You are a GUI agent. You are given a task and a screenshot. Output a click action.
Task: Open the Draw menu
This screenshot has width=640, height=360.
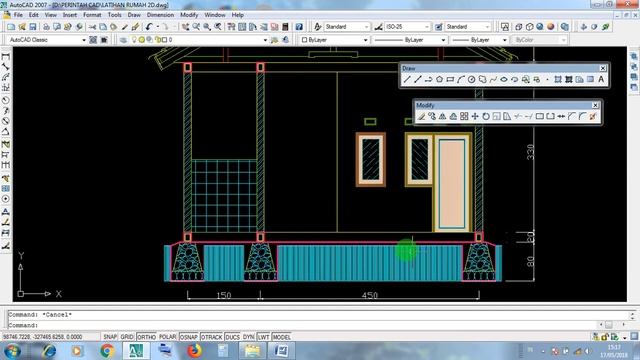click(x=134, y=15)
